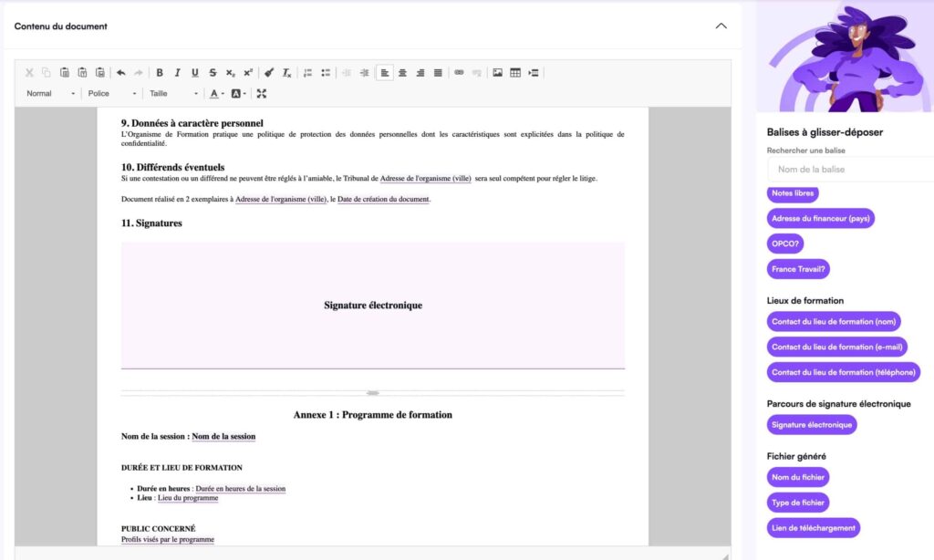Viewport: 934px width, 560px height.
Task: Open the text color picker
Action: (215, 94)
